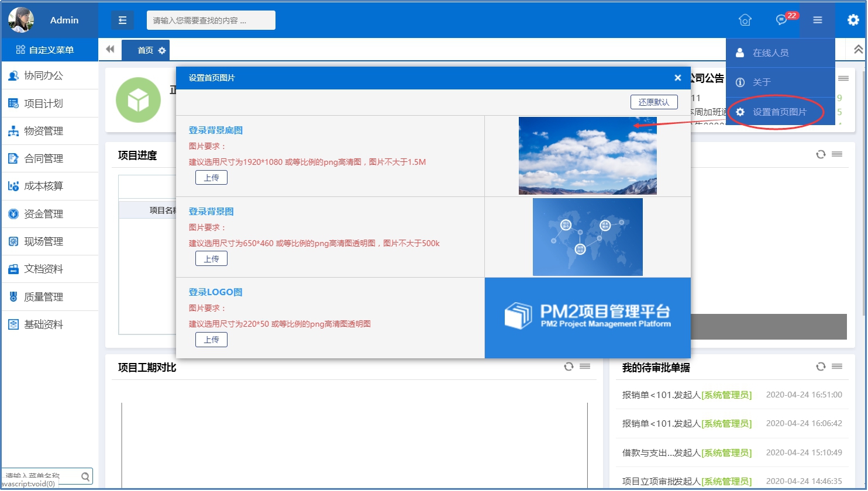Open the messages icon with 22 badge

tap(781, 20)
